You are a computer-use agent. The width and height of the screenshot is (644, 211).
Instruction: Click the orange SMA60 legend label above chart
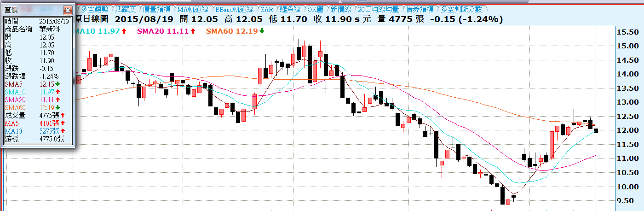pyautogui.click(x=232, y=31)
